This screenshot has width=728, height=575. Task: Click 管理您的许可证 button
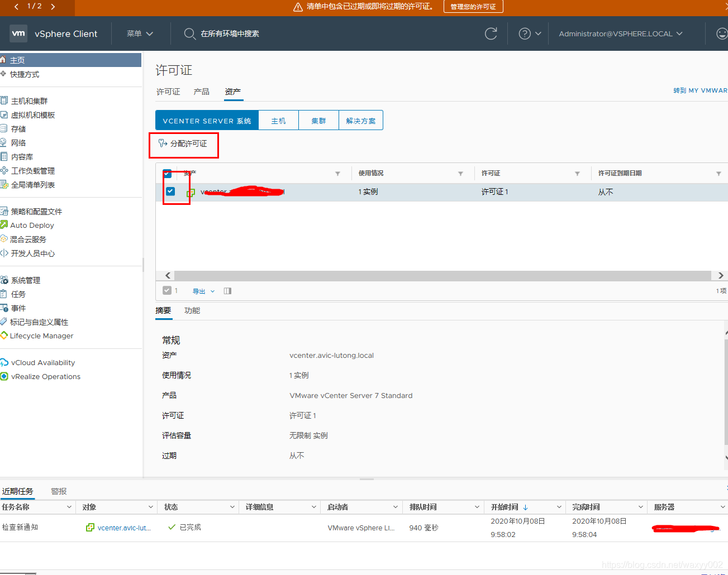coord(473,7)
